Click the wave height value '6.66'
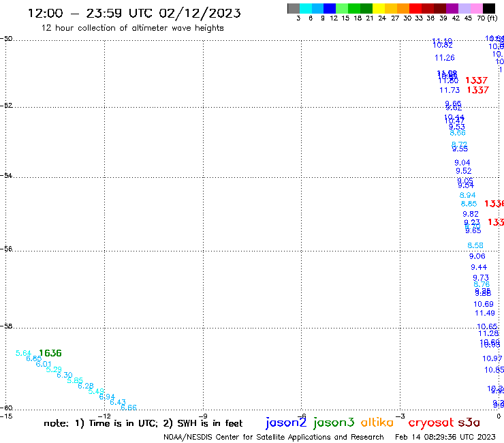 [129, 408]
